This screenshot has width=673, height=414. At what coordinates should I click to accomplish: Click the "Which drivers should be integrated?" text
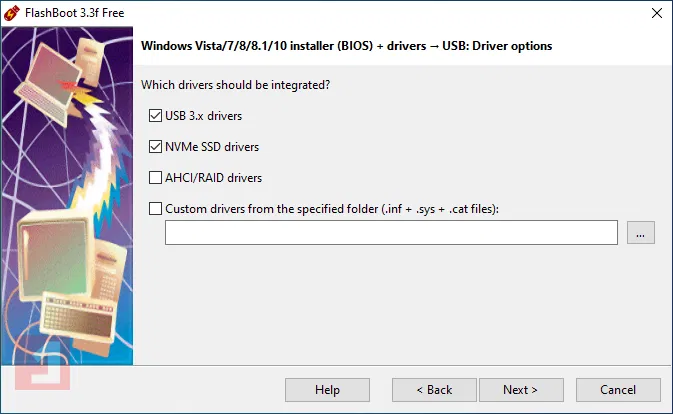pyautogui.click(x=236, y=84)
